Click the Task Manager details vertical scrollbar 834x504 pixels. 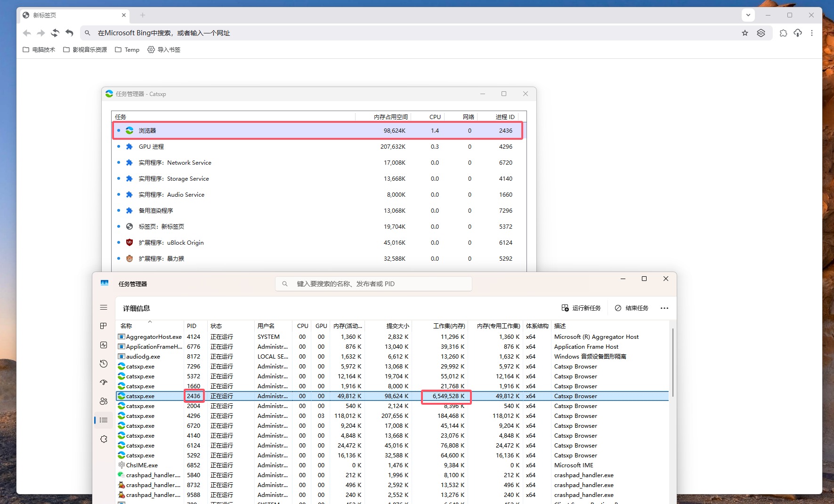[672, 362]
